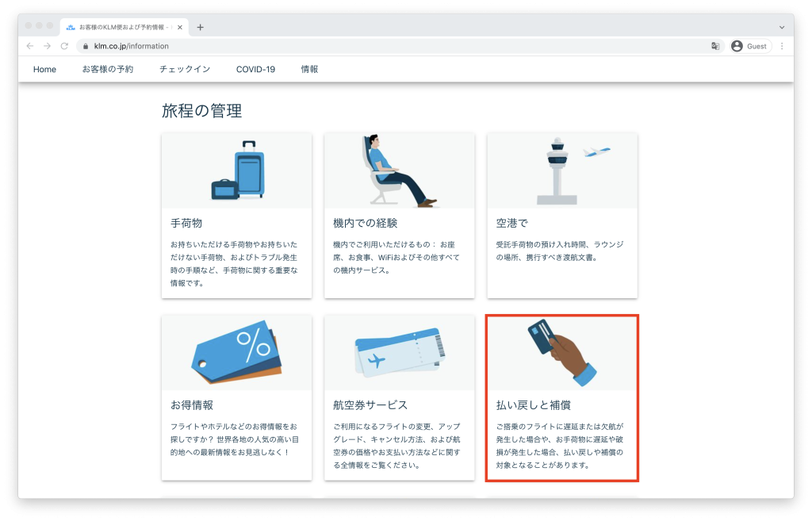
Task: Click the percent price tag illustration
Action: (236, 352)
